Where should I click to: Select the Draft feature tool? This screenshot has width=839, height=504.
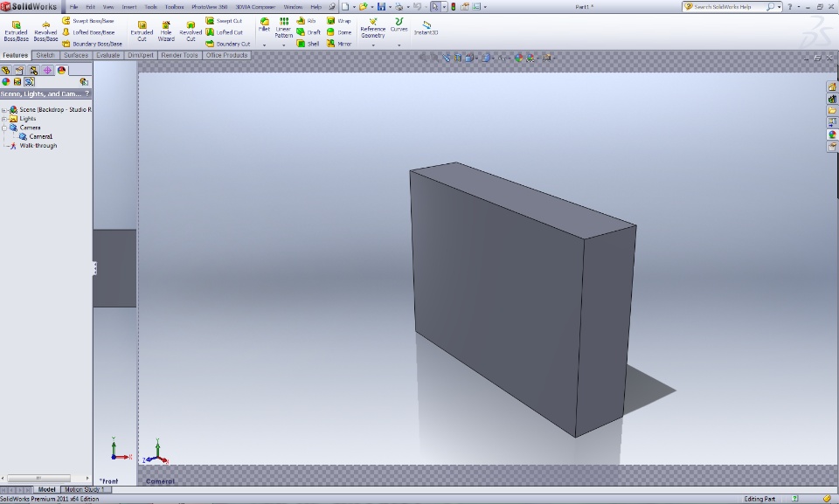(x=309, y=32)
